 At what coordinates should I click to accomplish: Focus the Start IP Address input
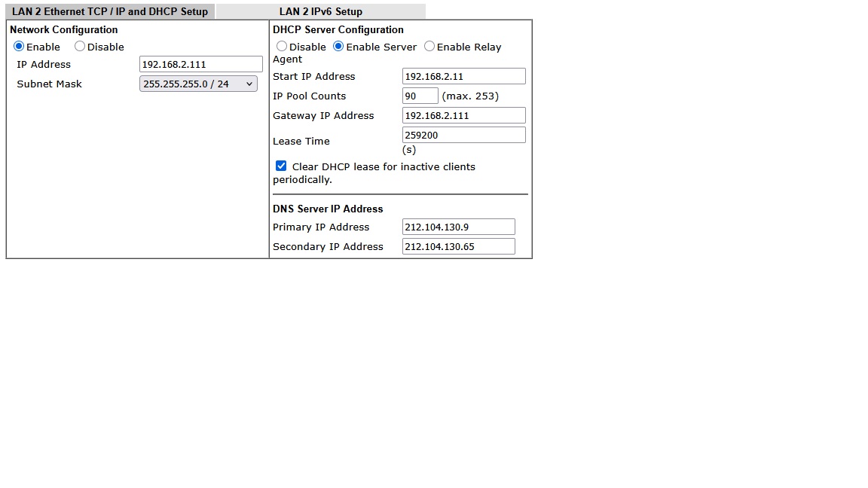[463, 77]
